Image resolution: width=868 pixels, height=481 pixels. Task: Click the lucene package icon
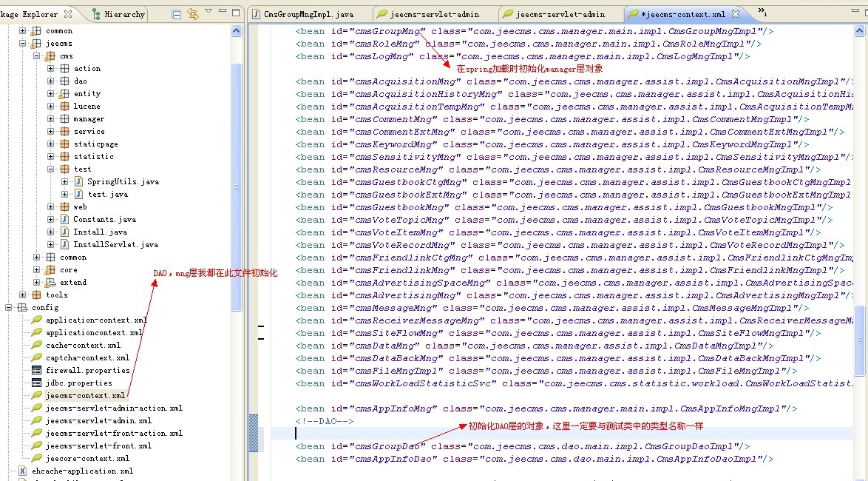click(65, 107)
